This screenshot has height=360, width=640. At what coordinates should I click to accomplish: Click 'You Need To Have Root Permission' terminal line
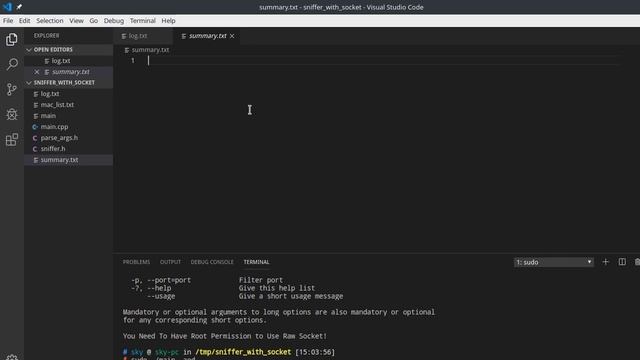coord(224,336)
